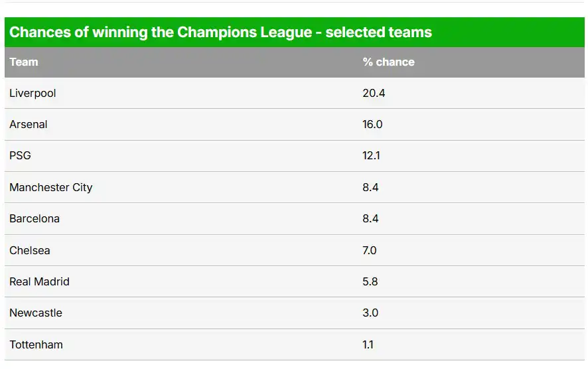
Task: Select the Manchester City team cell
Action: (51, 187)
